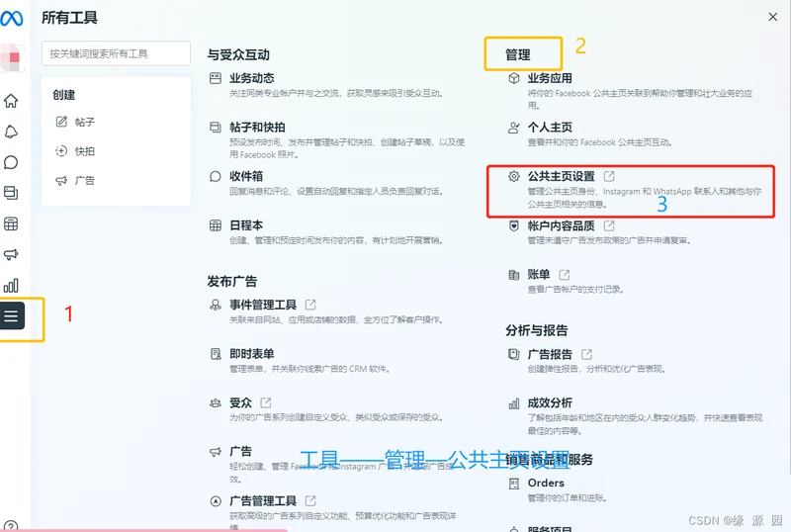Image resolution: width=791 pixels, height=532 pixels.
Task: Close the 所有工具 panel
Action: coord(772,17)
